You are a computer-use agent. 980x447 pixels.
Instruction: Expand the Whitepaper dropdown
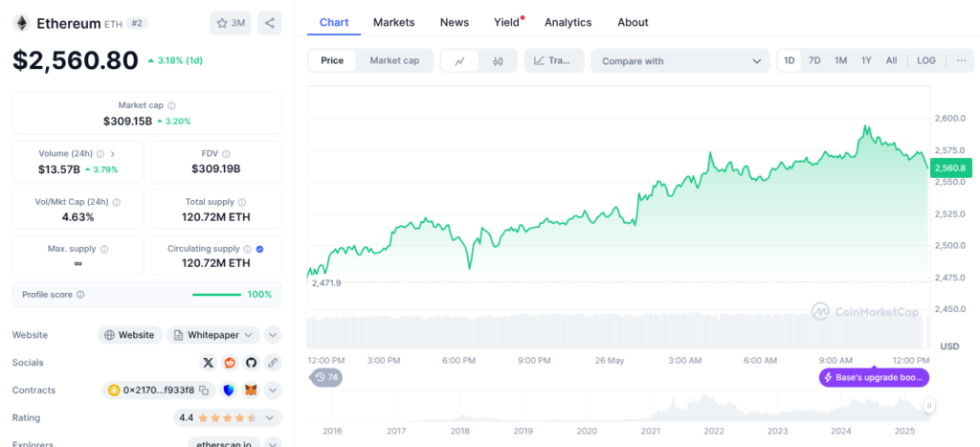[213, 335]
